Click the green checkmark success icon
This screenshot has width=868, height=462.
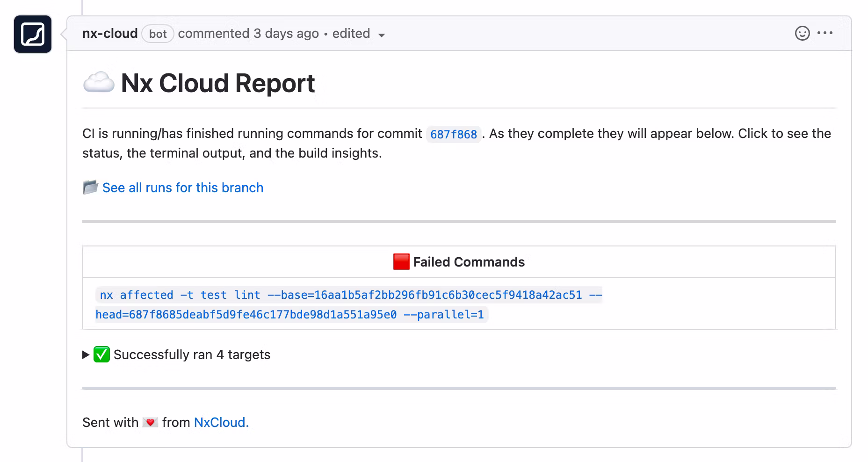point(101,354)
